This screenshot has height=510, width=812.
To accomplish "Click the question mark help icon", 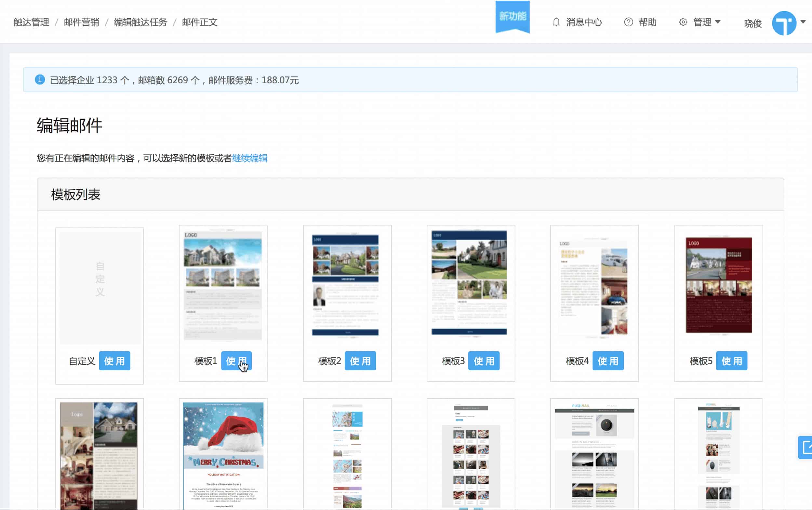I will tap(628, 22).
